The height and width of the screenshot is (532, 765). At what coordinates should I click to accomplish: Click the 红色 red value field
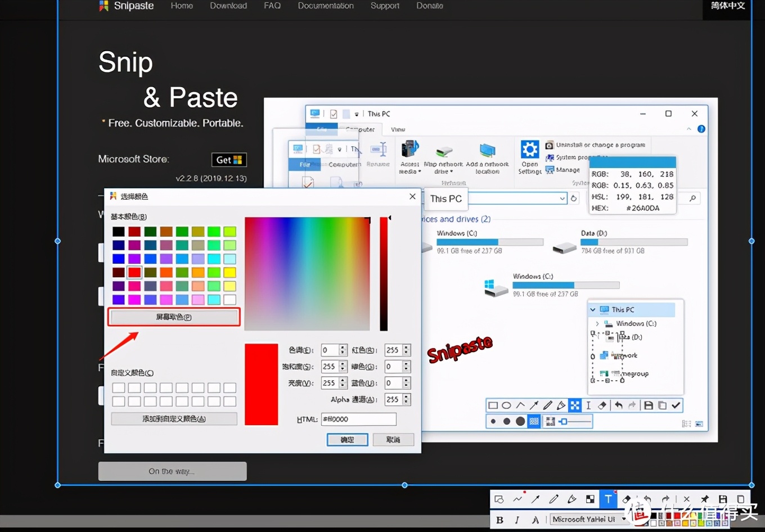click(394, 350)
